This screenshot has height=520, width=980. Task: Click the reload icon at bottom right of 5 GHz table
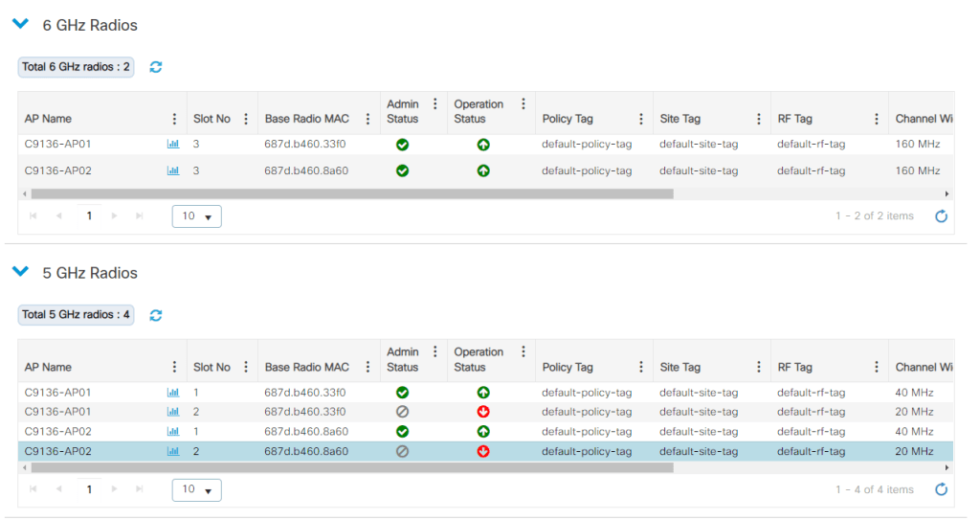[x=941, y=490]
